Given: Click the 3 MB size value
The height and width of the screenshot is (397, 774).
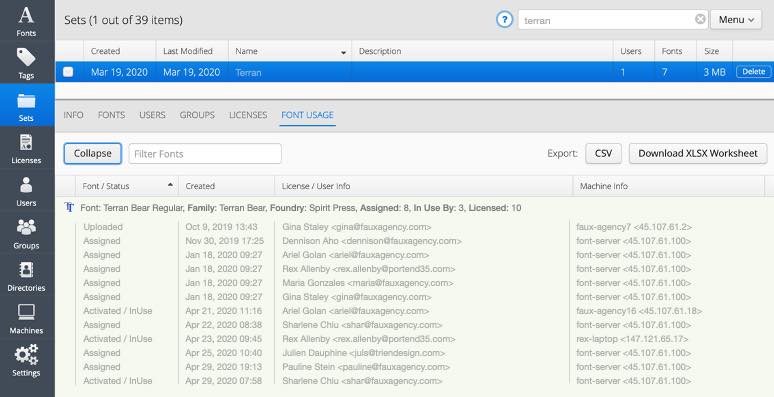Looking at the screenshot, I should point(714,73).
